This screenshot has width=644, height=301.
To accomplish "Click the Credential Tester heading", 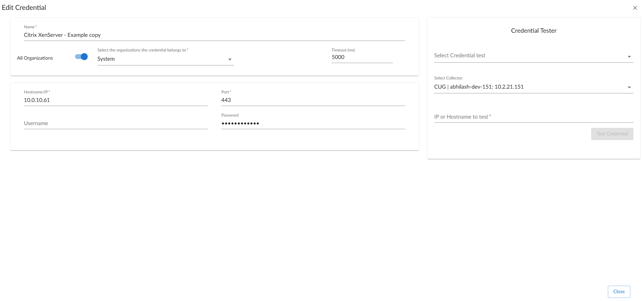I will coord(533,31).
